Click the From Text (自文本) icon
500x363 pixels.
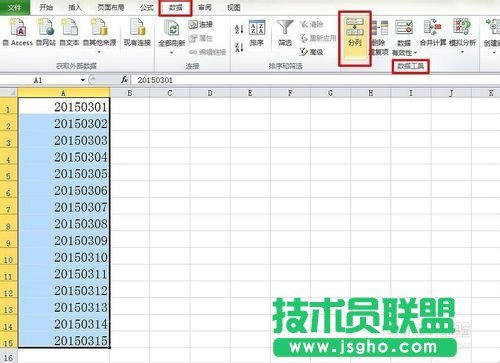(x=69, y=32)
